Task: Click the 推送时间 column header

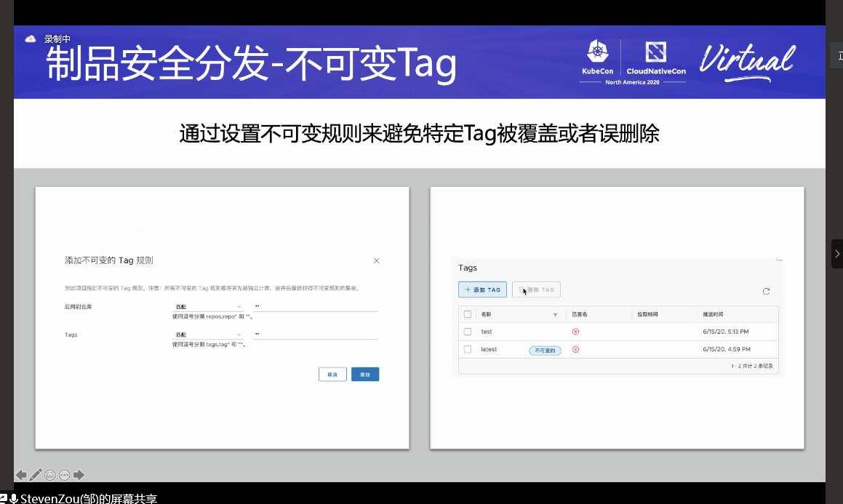Action: tap(713, 314)
